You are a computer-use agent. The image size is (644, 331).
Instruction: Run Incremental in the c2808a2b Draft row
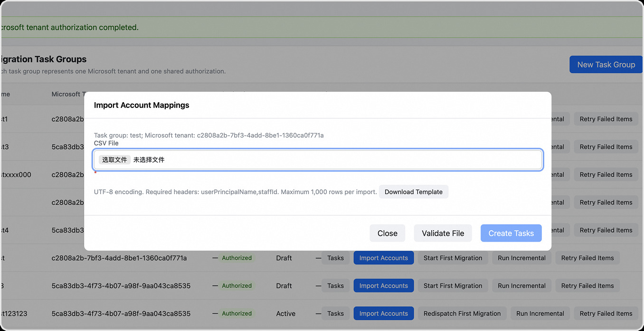click(521, 258)
